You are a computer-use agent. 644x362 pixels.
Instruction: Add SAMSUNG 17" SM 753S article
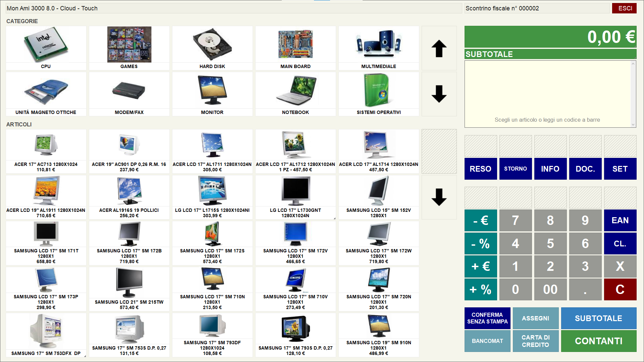point(129,335)
